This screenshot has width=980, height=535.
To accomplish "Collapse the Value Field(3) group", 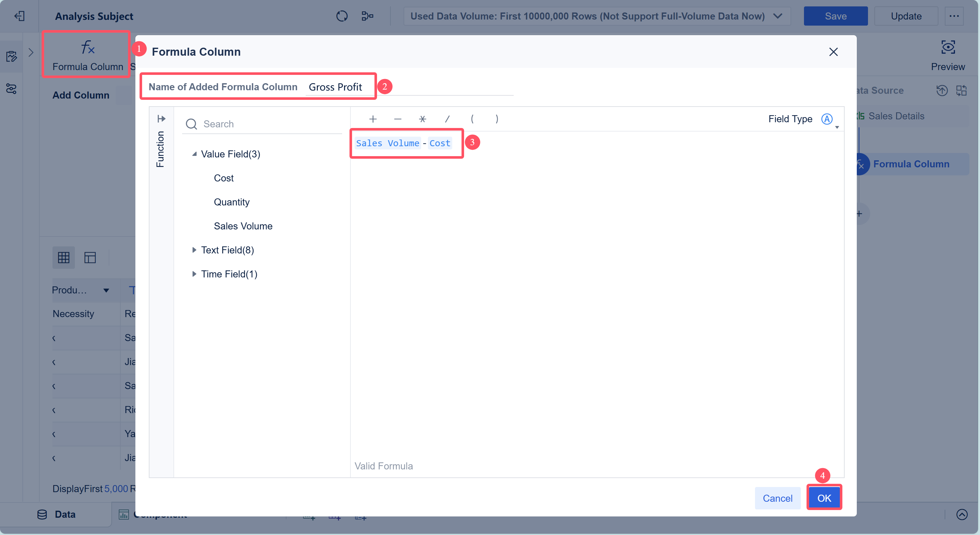I will pos(194,154).
